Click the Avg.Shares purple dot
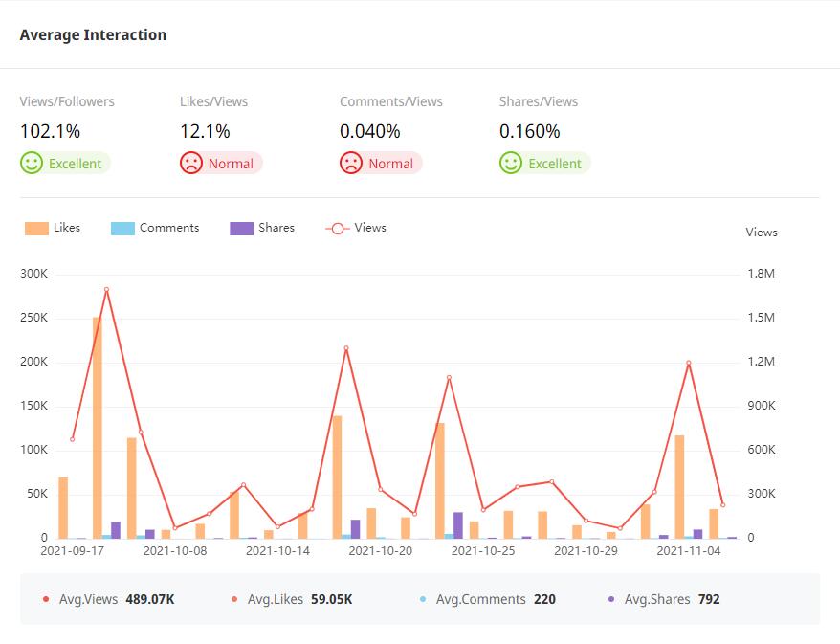This screenshot has width=840, height=644. click(612, 600)
